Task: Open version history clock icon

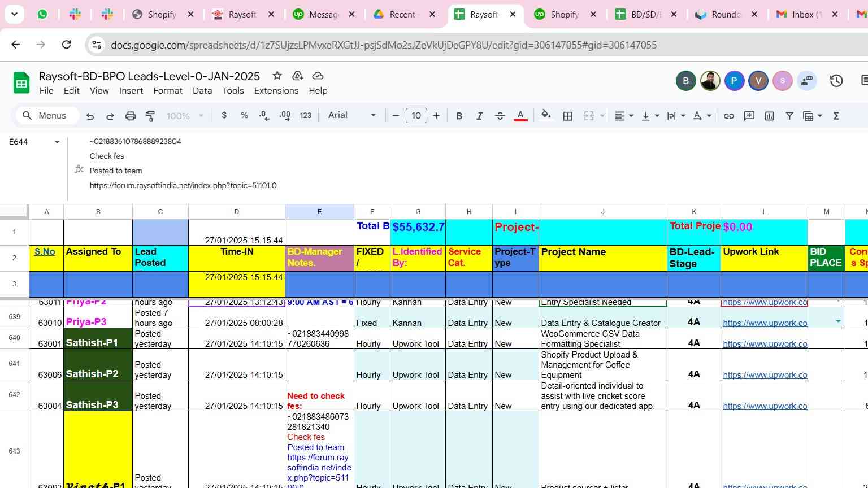Action: [836, 81]
